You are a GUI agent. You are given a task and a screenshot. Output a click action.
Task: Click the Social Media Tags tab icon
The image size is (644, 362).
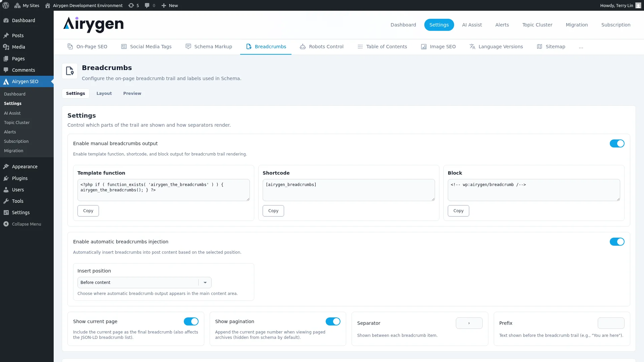tap(124, 47)
